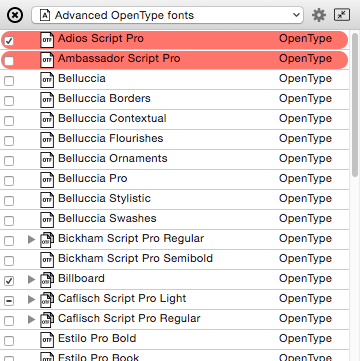The image size is (360, 361).
Task: Click the OTF icon beside Belluccia Contextual
Action: 47,120
